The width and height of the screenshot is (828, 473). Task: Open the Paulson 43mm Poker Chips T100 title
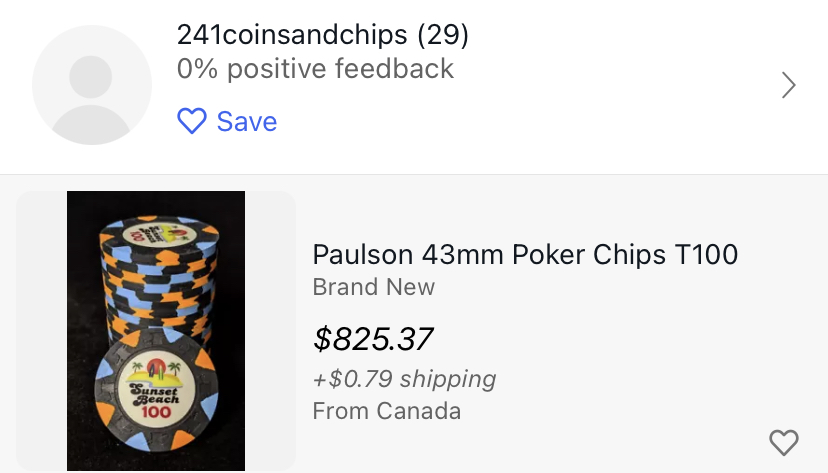525,254
